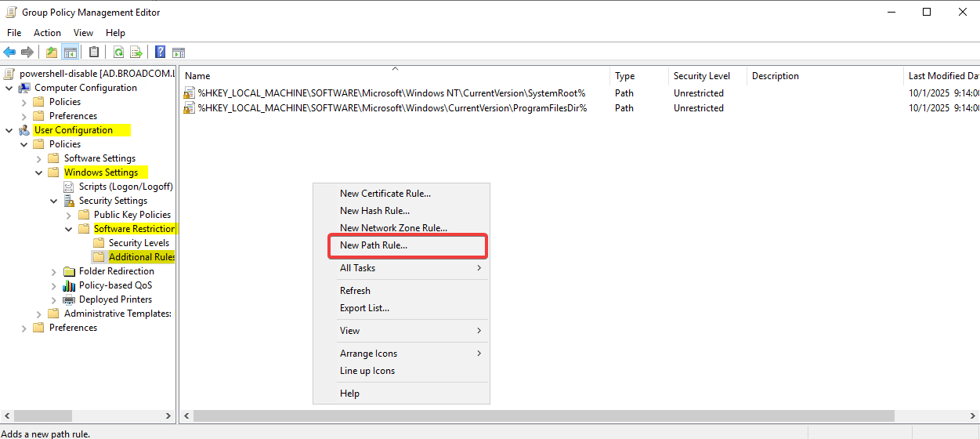Click the Back arrow toolbar icon
The image size is (980, 439).
pyautogui.click(x=9, y=53)
